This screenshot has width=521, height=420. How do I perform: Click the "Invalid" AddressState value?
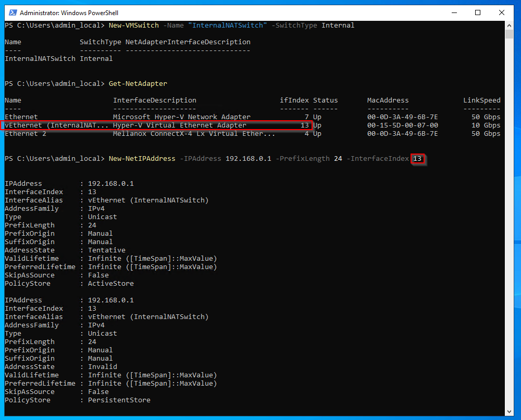point(102,366)
